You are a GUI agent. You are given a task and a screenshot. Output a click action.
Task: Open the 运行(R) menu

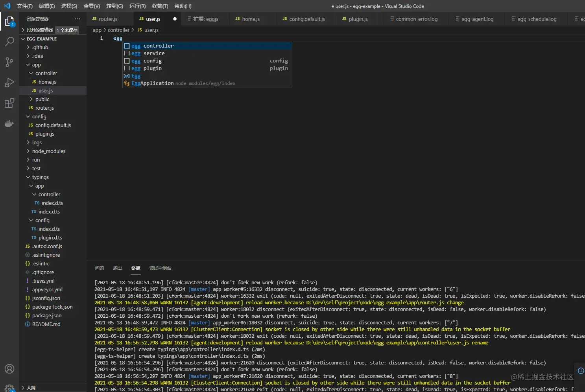coord(137,6)
